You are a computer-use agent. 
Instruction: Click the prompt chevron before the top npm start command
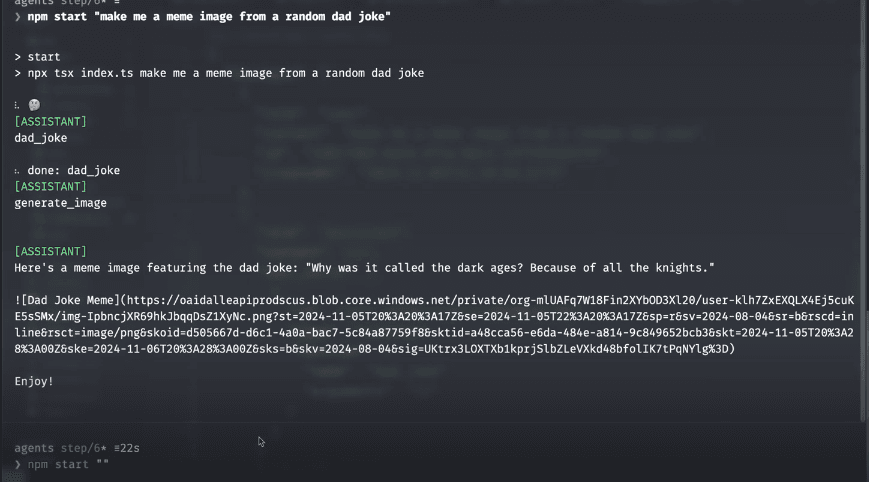click(18, 17)
